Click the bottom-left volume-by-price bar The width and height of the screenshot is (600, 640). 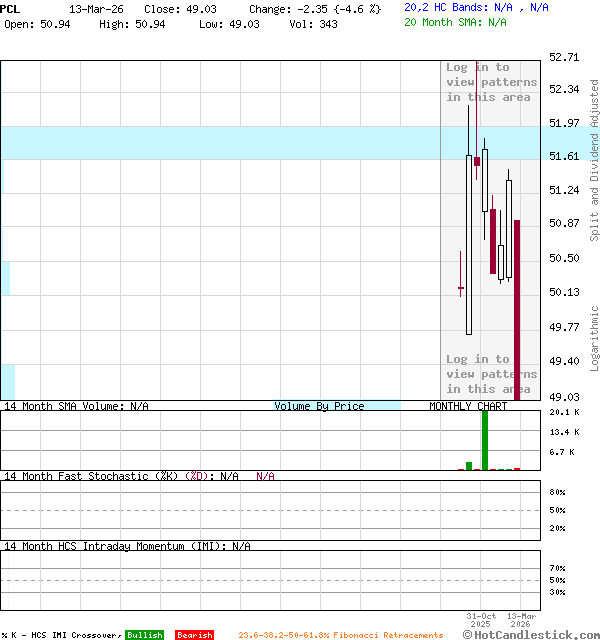(x=7, y=382)
